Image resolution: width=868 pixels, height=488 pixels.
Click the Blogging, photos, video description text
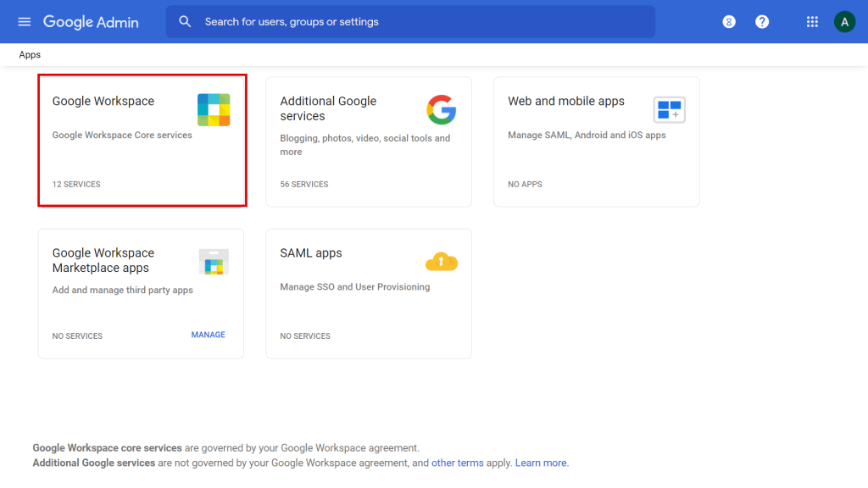click(364, 145)
